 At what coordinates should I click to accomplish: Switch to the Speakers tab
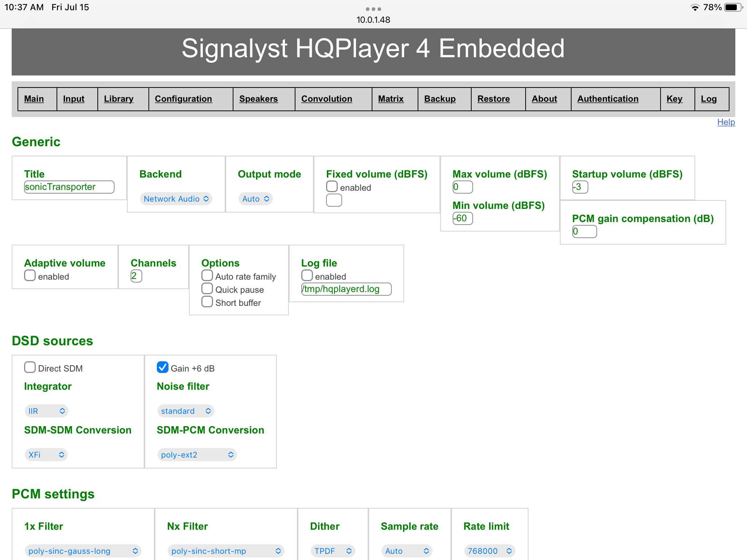point(259,99)
